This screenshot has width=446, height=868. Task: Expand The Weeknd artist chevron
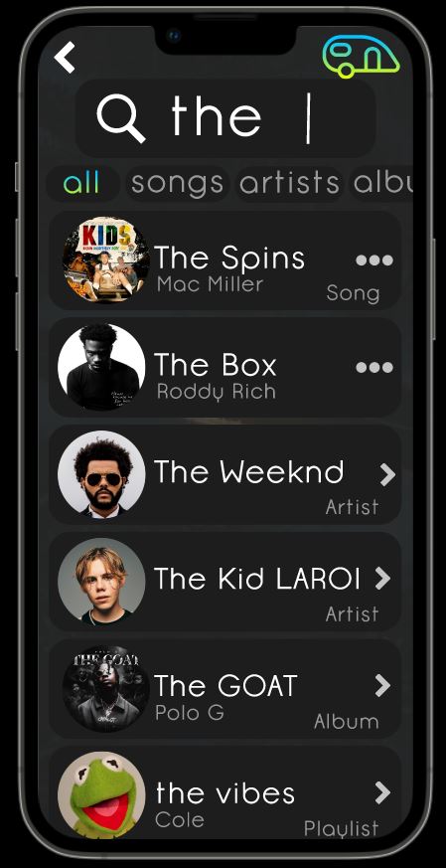pos(387,474)
